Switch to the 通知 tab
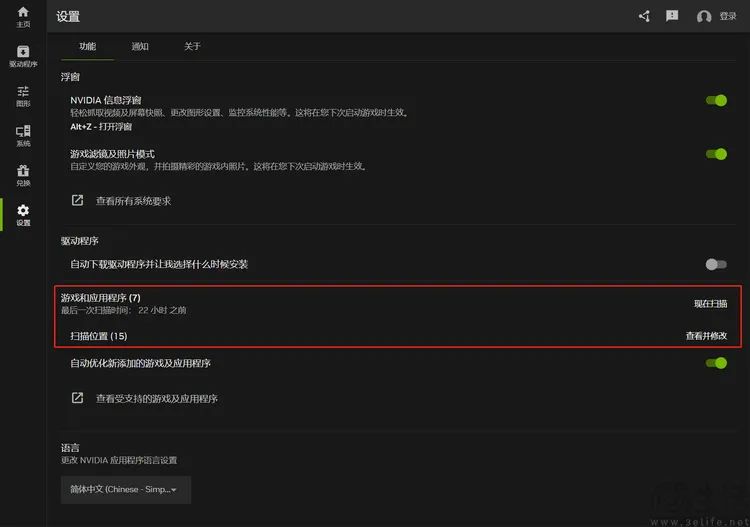Image resolution: width=750 pixels, height=527 pixels. 140,46
